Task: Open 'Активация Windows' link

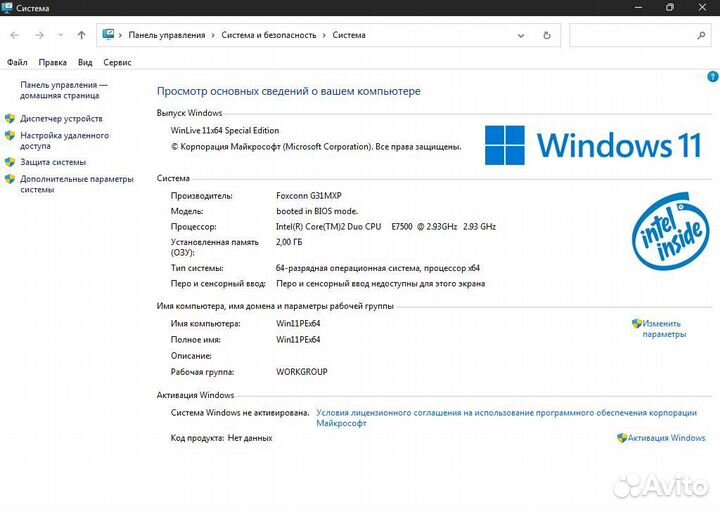Action: coord(666,438)
